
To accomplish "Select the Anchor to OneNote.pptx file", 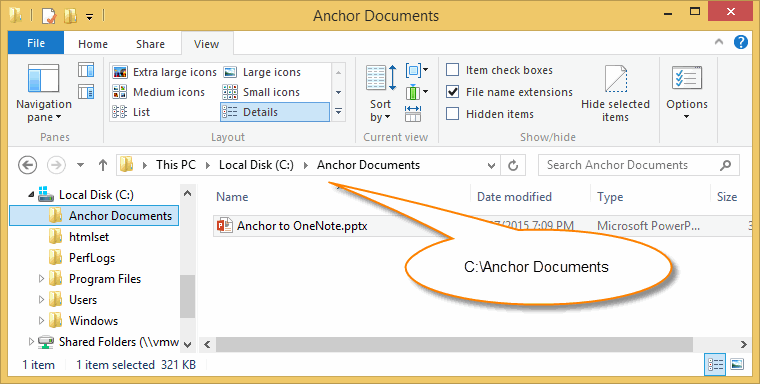I will click(302, 226).
